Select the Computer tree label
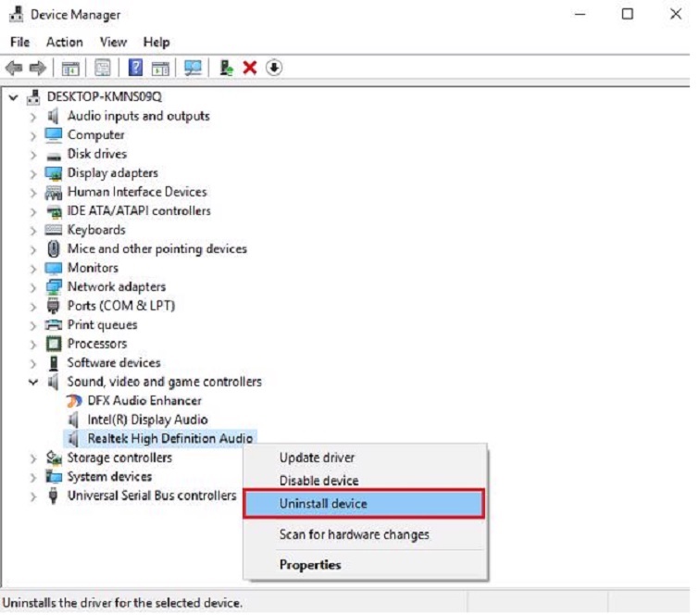Viewport: 699px width, 616px height. tap(96, 135)
